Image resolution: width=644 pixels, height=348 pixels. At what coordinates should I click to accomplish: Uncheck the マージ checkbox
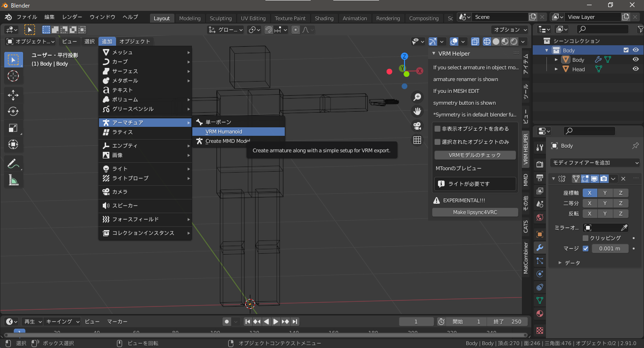click(x=586, y=249)
